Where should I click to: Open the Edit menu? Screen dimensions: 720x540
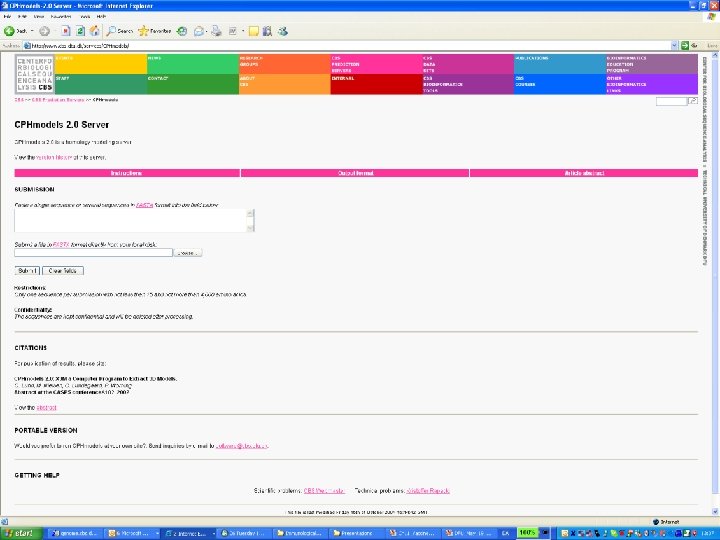[22, 17]
